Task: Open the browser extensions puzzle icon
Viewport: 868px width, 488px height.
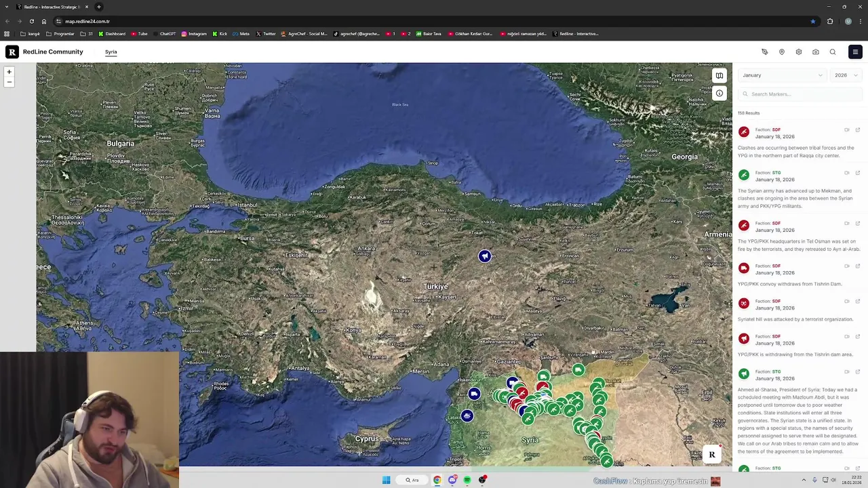Action: [x=830, y=21]
